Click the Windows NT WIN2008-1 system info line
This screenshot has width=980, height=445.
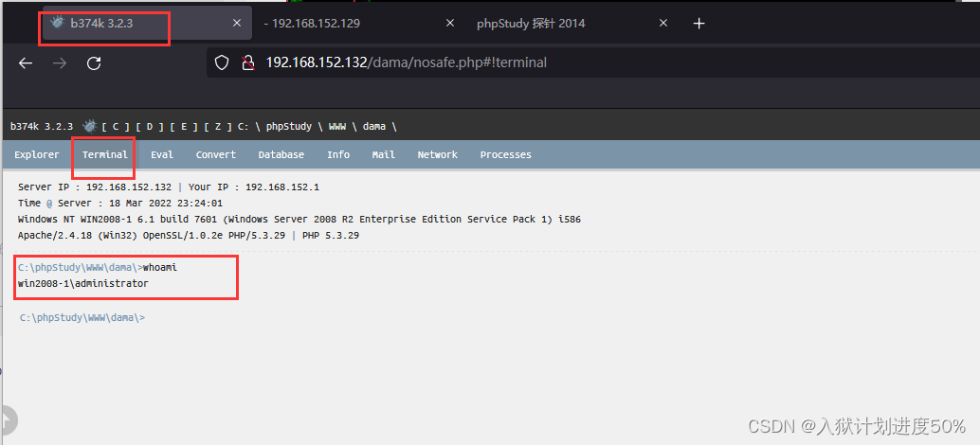coord(300,220)
